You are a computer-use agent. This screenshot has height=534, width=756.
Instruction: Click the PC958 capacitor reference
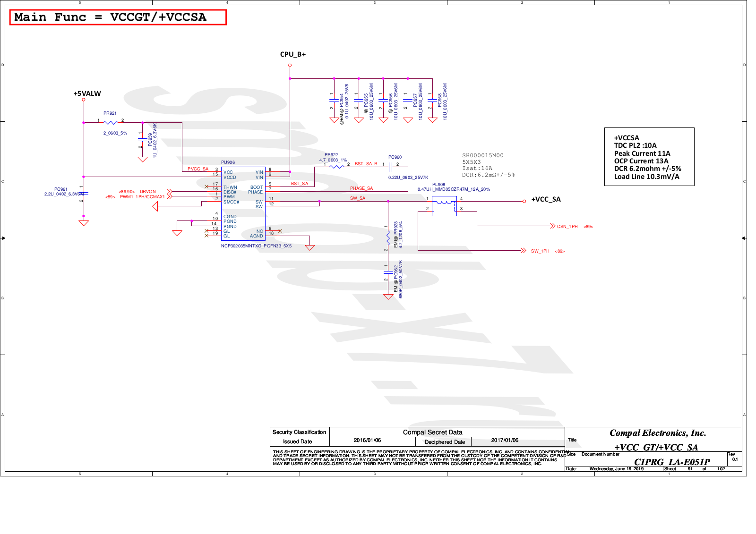coord(439,100)
